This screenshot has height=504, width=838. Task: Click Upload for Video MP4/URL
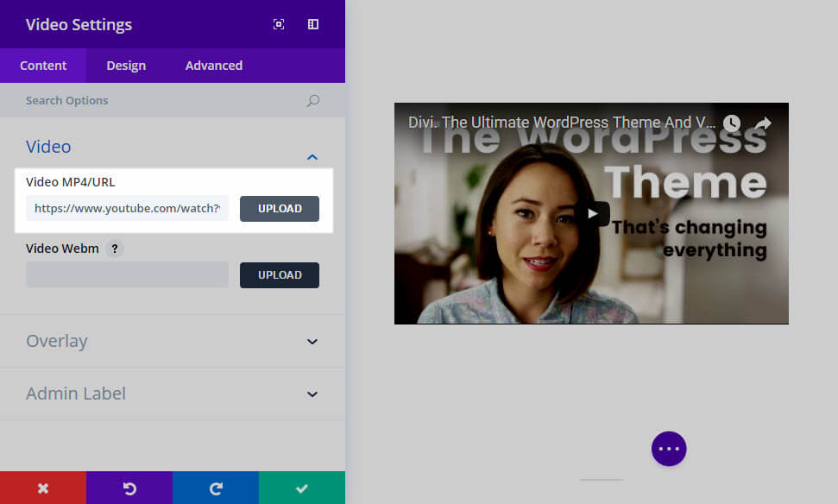(x=280, y=209)
